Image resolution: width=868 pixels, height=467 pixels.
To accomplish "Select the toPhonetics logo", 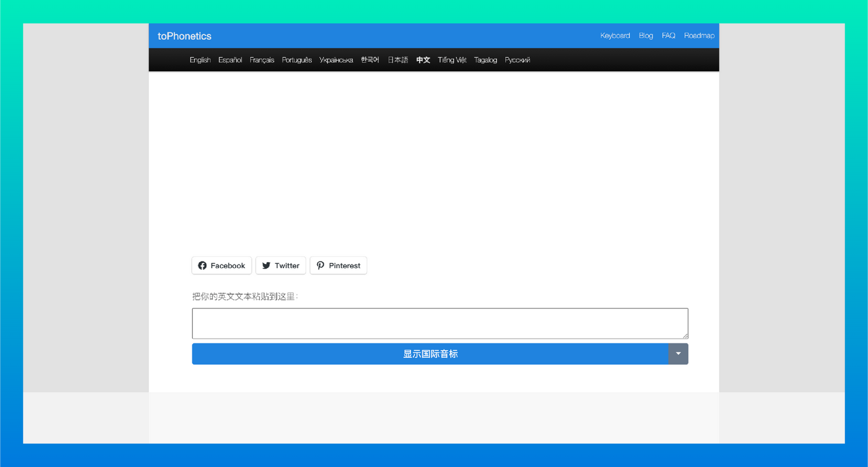I will tap(184, 36).
